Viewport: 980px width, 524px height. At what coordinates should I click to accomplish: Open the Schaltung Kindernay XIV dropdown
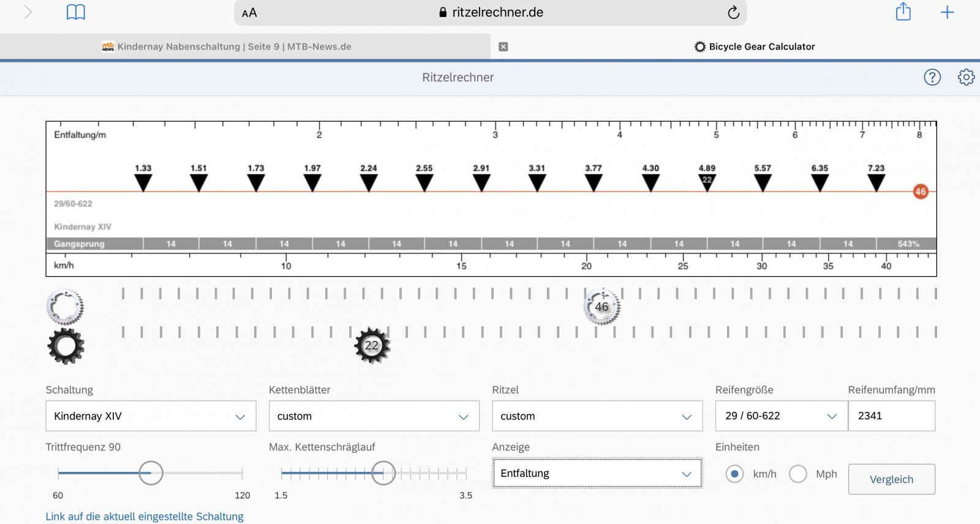coord(151,416)
